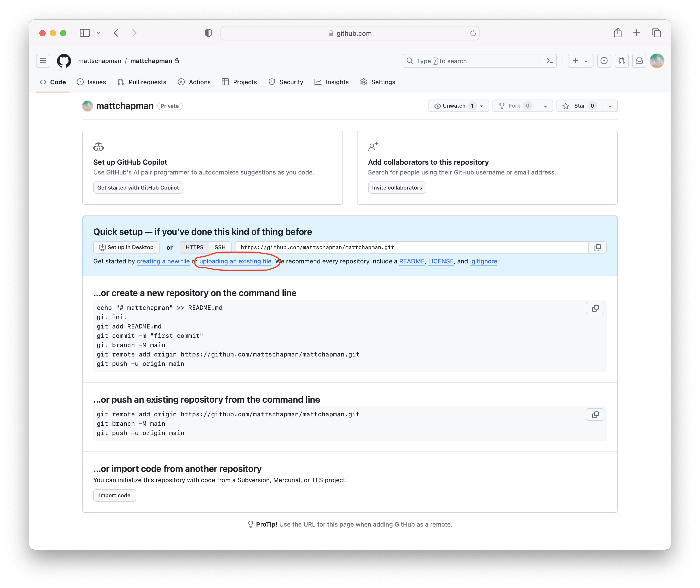The height and width of the screenshot is (588, 700).
Task: Open the create new plus dropdown
Action: click(x=580, y=61)
